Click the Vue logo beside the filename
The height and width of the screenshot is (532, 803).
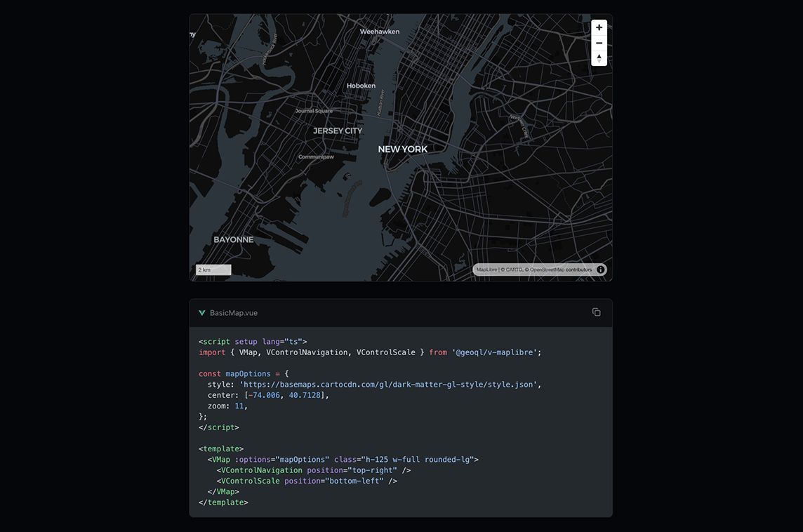[202, 313]
